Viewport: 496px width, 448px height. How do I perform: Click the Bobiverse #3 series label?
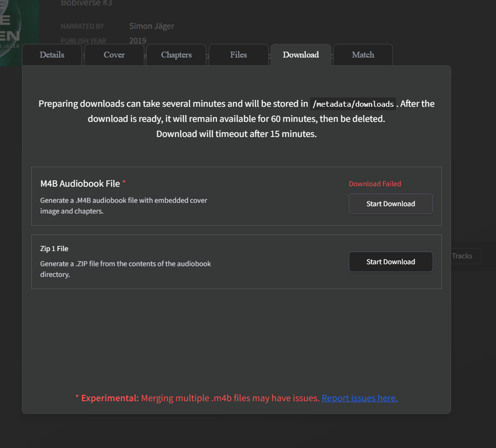tap(86, 3)
